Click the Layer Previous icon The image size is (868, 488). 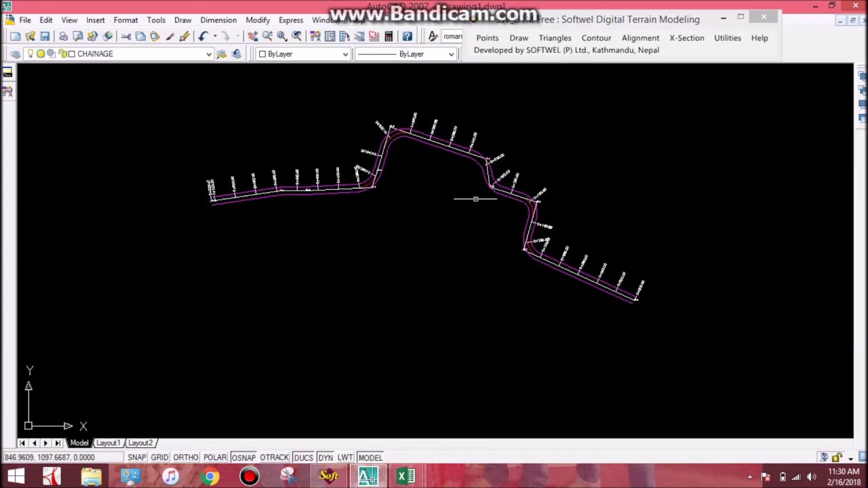point(236,54)
